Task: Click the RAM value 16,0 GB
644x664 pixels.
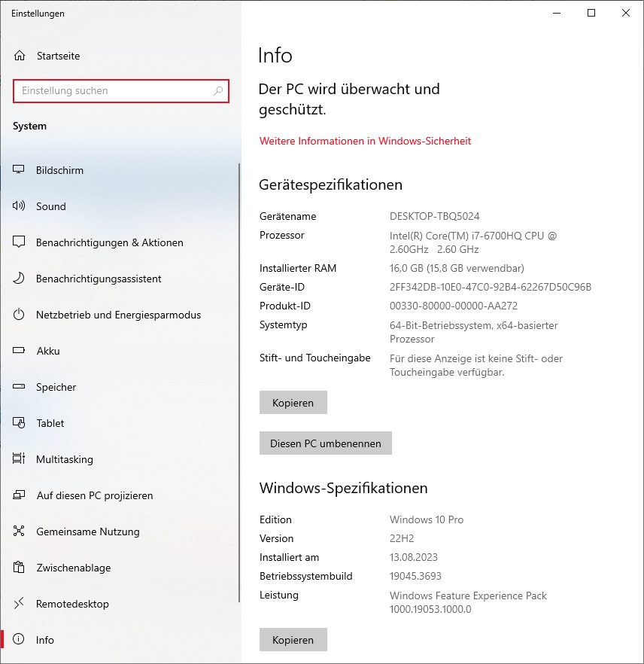Action: [457, 268]
